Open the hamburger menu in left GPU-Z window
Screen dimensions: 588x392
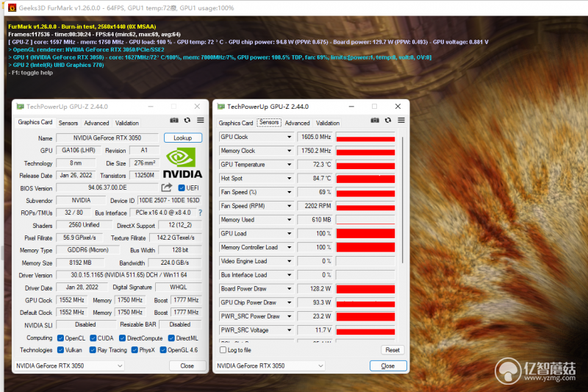(x=201, y=121)
